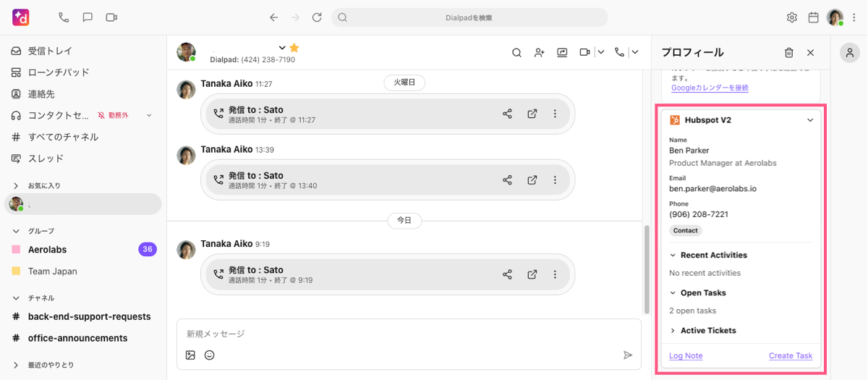Open the call options chevron
The image size is (868, 380).
tap(635, 52)
